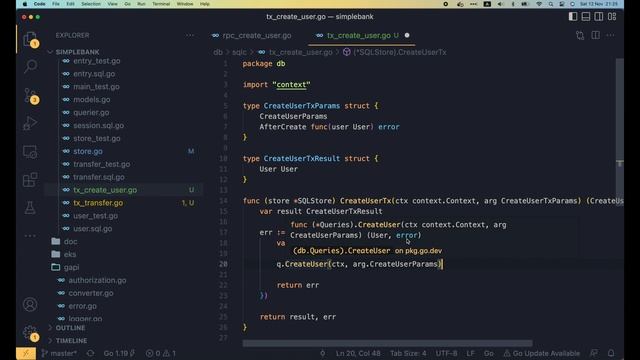Image resolution: width=640 pixels, height=360 pixels.
Task: Open user.sql.go file
Action: tap(93, 229)
